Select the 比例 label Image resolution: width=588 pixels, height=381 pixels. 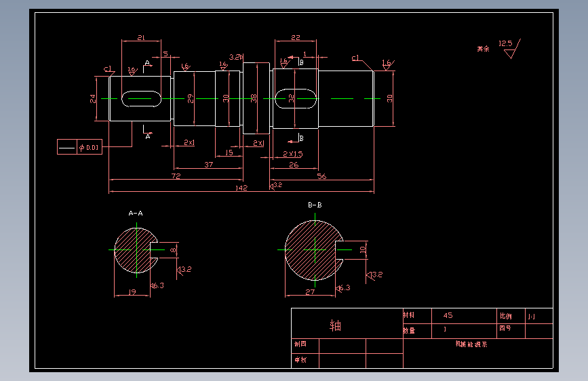click(x=505, y=316)
